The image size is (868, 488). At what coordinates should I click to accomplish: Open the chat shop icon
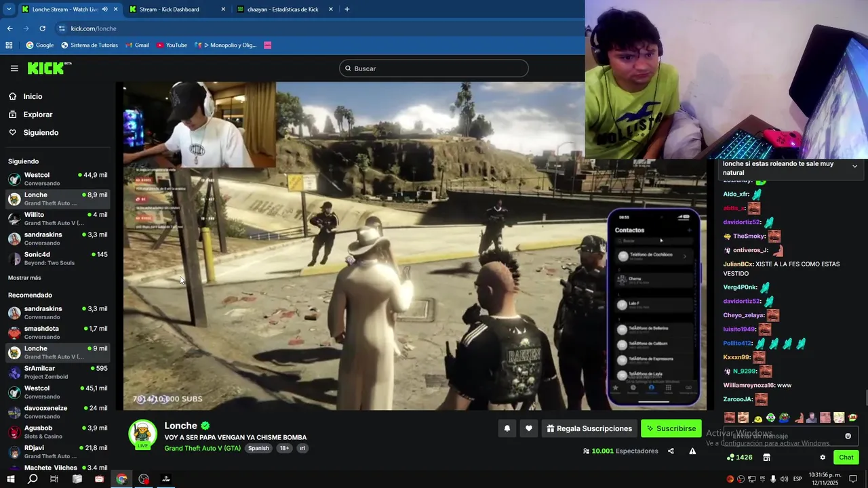pos(766,457)
